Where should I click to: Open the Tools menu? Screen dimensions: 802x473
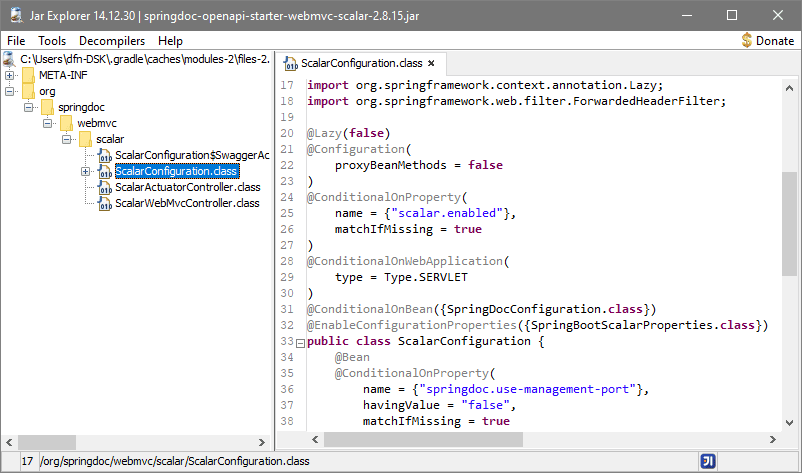[52, 41]
